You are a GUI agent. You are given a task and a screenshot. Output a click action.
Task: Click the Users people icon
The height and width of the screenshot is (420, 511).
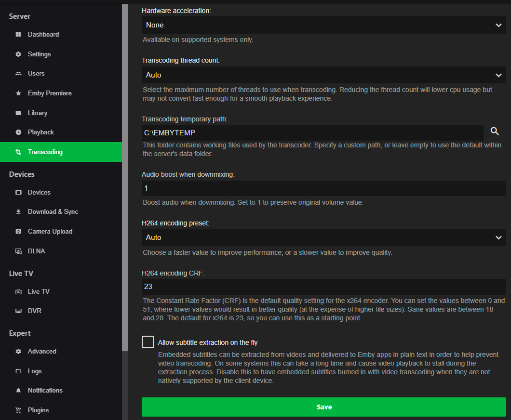(18, 74)
